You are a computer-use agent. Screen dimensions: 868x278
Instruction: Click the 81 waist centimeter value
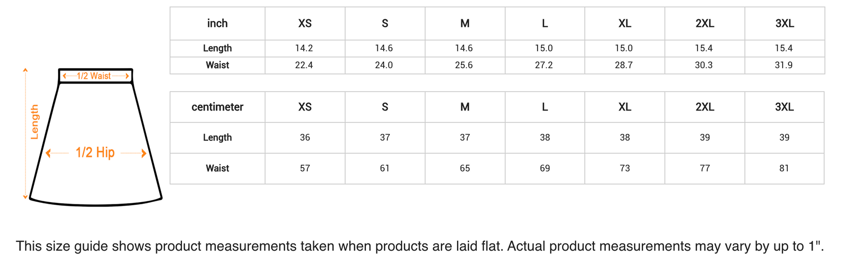click(784, 168)
